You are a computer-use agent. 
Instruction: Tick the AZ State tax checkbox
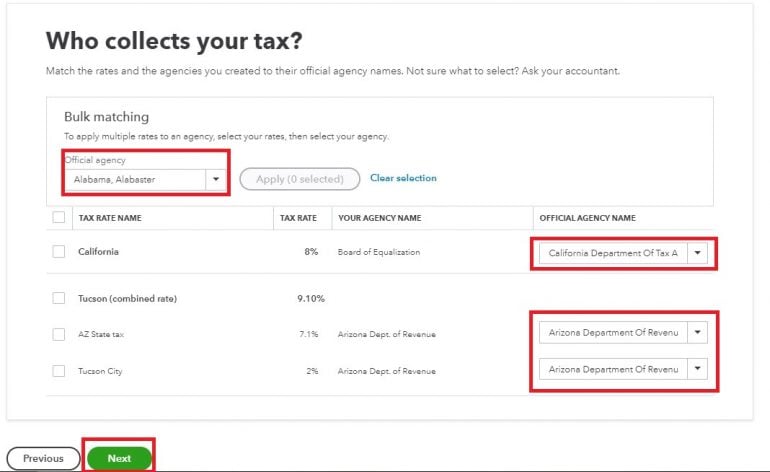click(58, 334)
